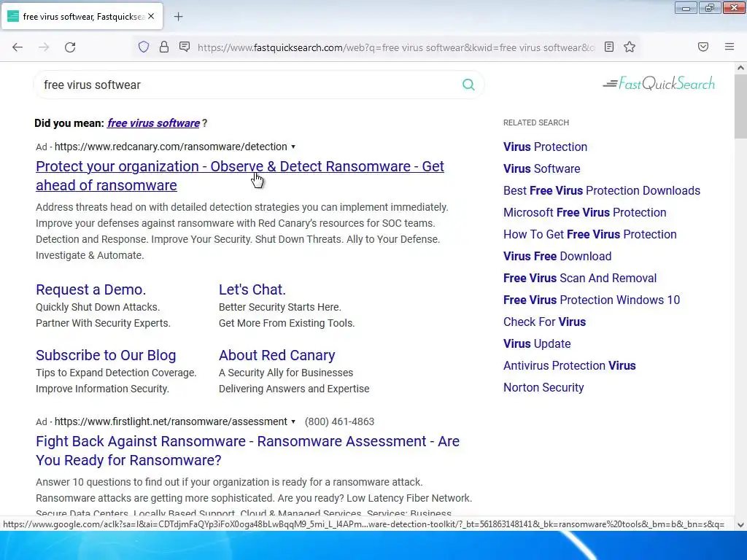Open the 'Request a Demo.' link
747x560 pixels.
pos(91,289)
